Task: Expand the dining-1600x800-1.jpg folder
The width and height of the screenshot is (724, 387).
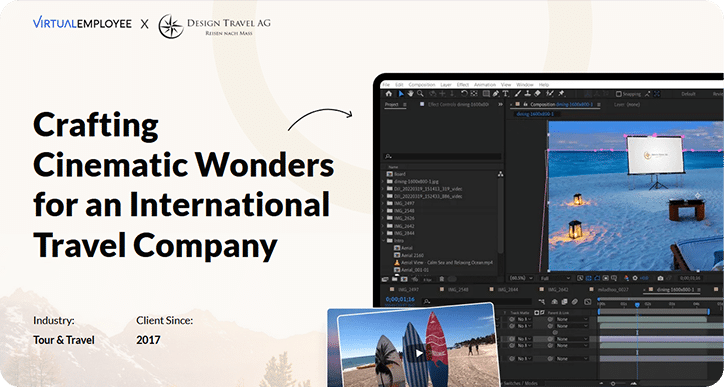Action: pyautogui.click(x=383, y=181)
